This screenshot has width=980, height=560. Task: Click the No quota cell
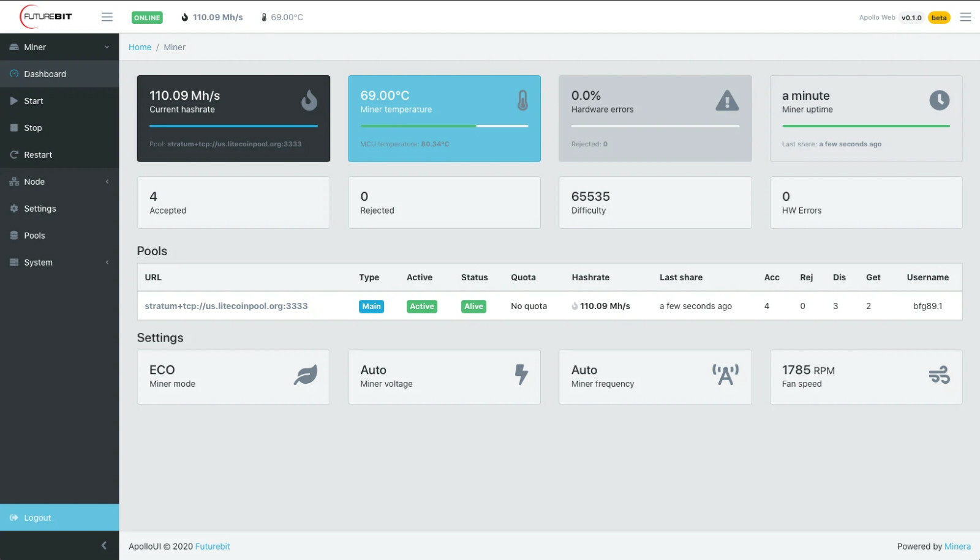click(529, 306)
